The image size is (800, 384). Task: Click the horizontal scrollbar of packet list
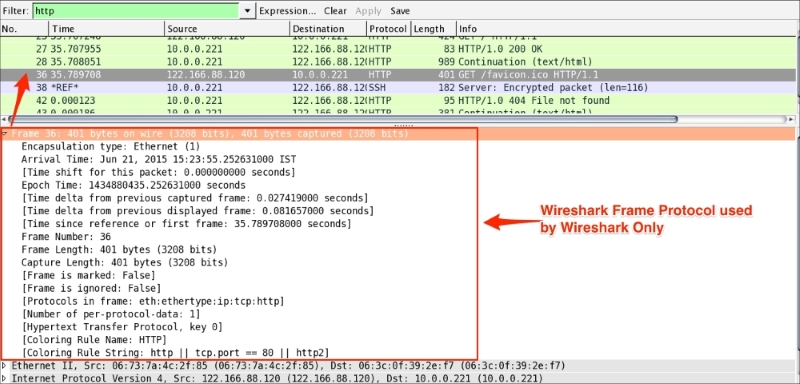coord(342,119)
